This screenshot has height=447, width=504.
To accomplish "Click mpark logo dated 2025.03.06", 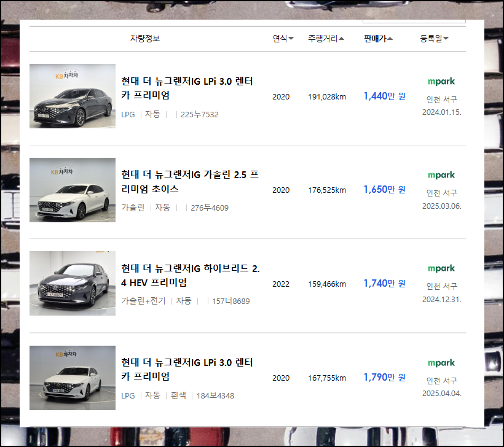I will pyautogui.click(x=441, y=175).
